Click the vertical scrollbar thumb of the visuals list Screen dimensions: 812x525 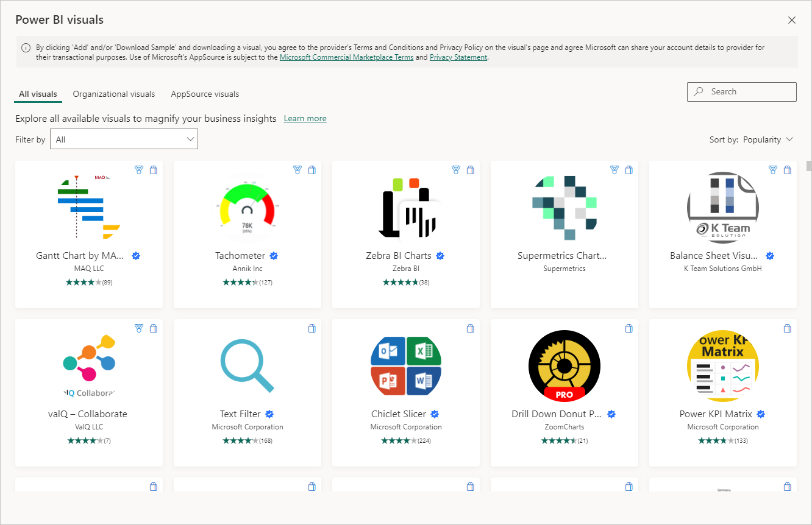808,166
